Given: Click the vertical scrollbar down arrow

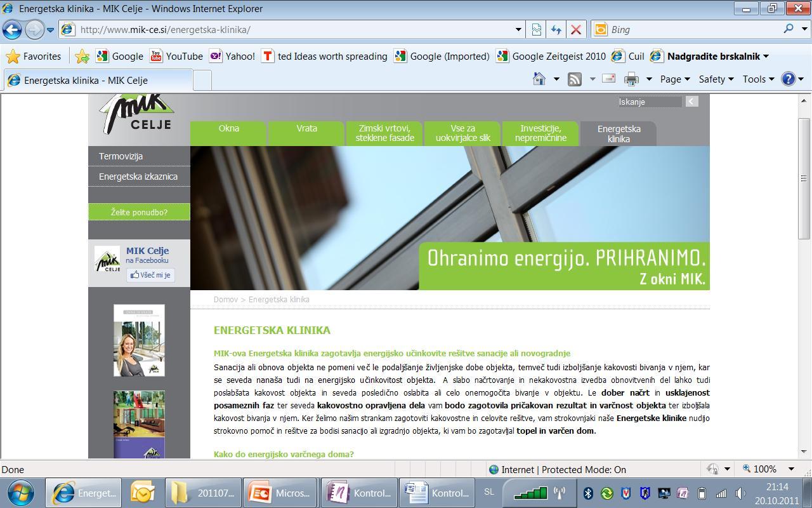Looking at the screenshot, I should coord(804,451).
